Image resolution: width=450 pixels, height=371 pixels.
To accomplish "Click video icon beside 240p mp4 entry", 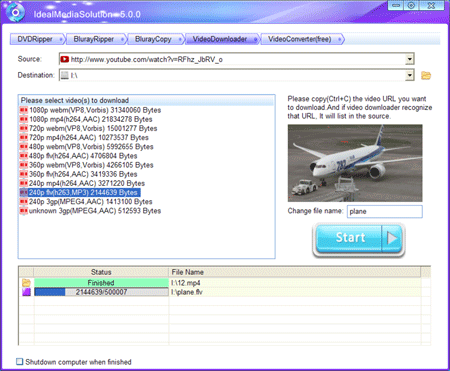I will (24, 183).
